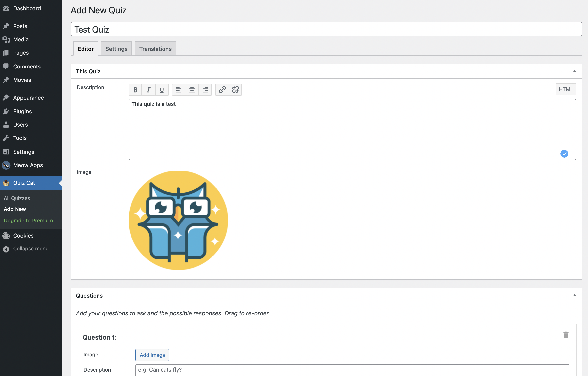This screenshot has height=376, width=588.
Task: Collapse the admin sidebar menu
Action: point(31,249)
